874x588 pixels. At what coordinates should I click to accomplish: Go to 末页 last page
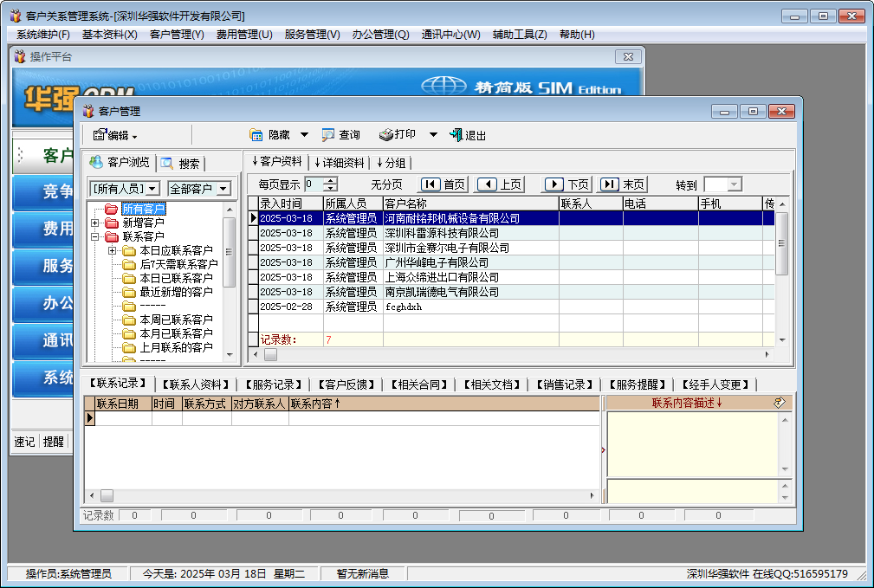pos(624,184)
